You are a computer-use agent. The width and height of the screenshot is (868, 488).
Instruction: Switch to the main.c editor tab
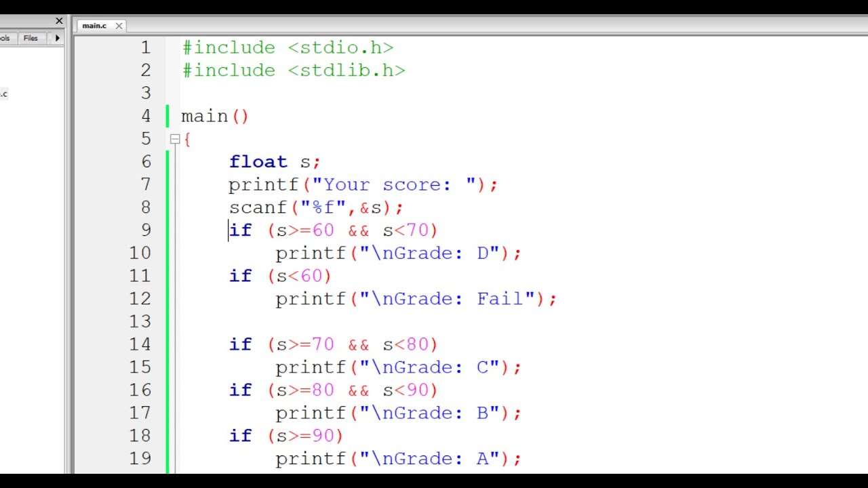coord(94,26)
